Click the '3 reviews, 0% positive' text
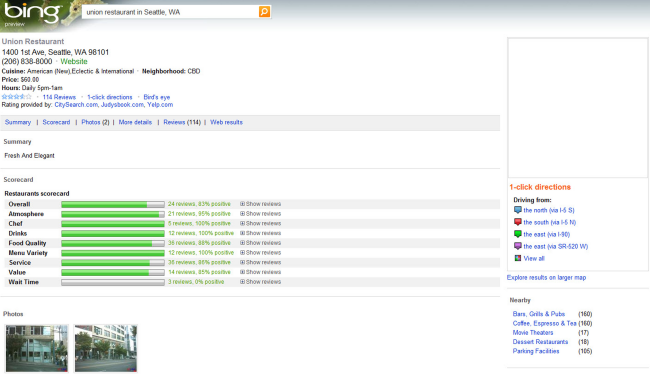Screen dimensions: 650x374 [x=196, y=282]
